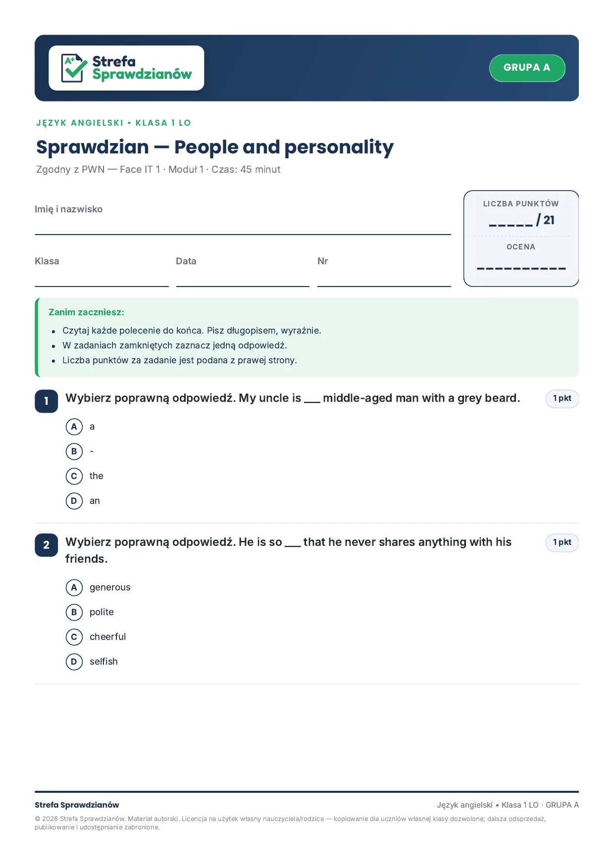
Task: Click the 'Imię i nazwisko' name line
Action: pyautogui.click(x=243, y=234)
